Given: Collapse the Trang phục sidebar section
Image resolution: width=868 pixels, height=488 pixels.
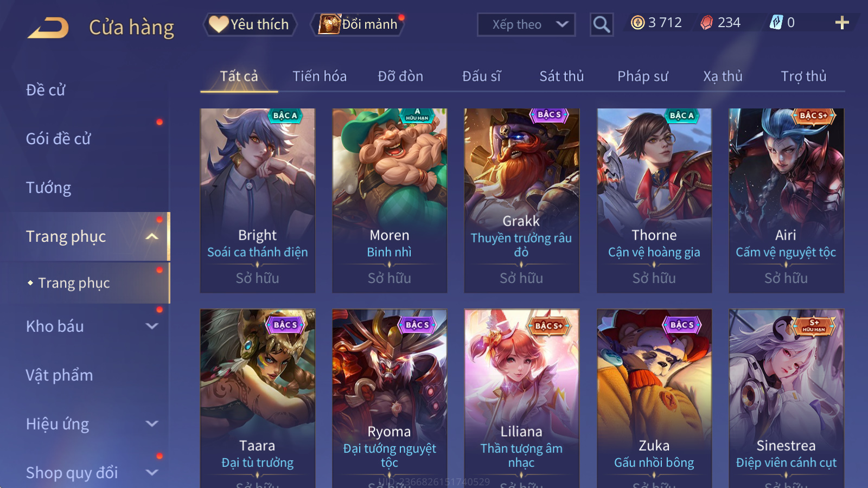Looking at the screenshot, I should pos(152,236).
